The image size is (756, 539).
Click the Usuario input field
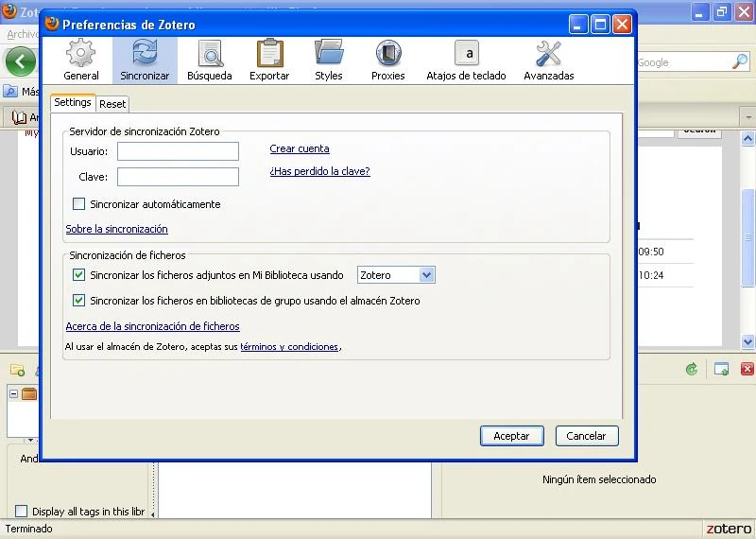(x=178, y=151)
